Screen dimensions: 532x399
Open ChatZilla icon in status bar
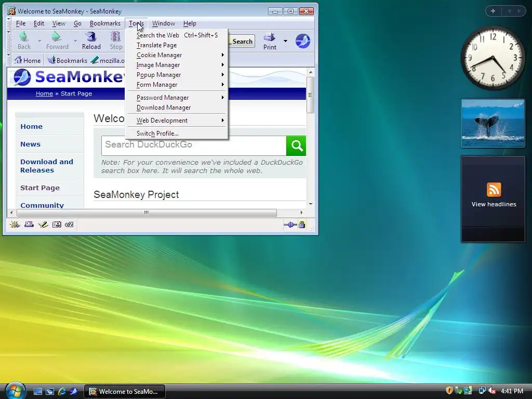pos(69,224)
